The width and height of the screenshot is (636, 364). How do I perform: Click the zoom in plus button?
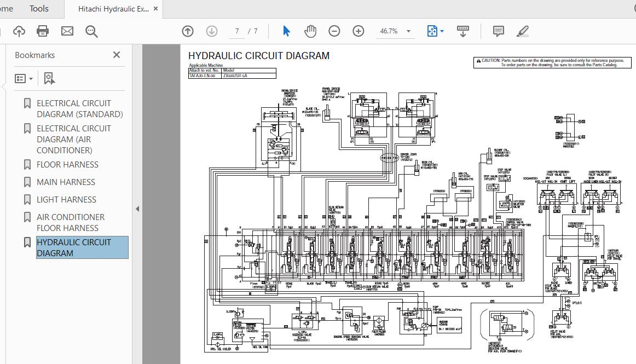[359, 31]
